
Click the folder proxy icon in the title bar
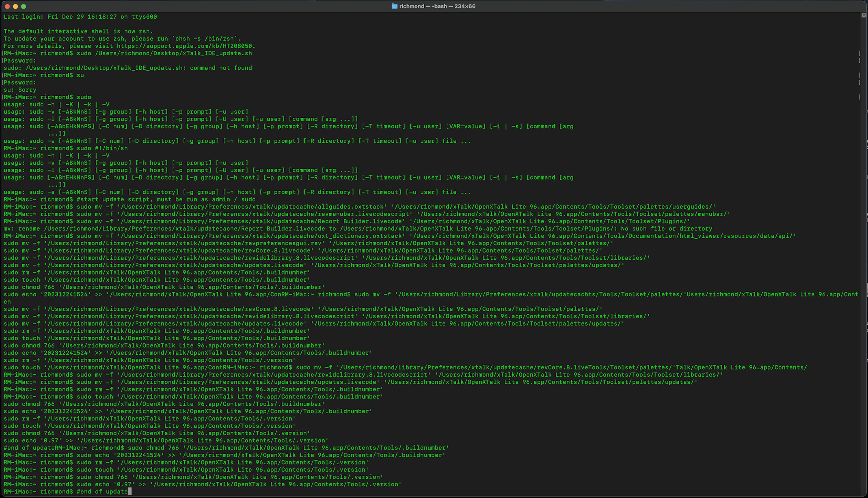(x=394, y=6)
